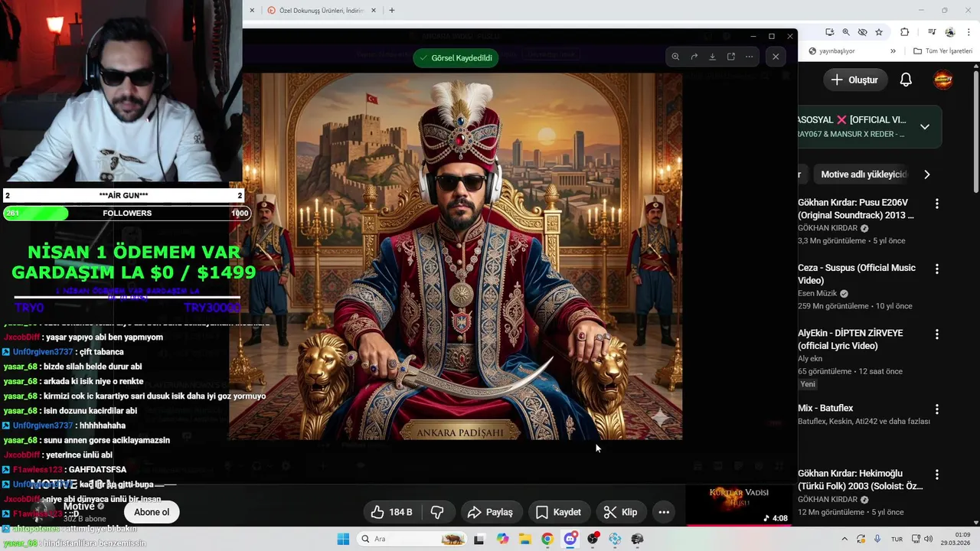
Task: Open Ceza - Suspus video
Action: (x=857, y=274)
